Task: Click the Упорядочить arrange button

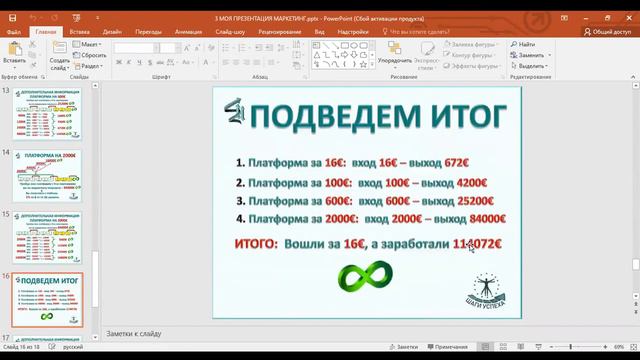Action: point(395,54)
